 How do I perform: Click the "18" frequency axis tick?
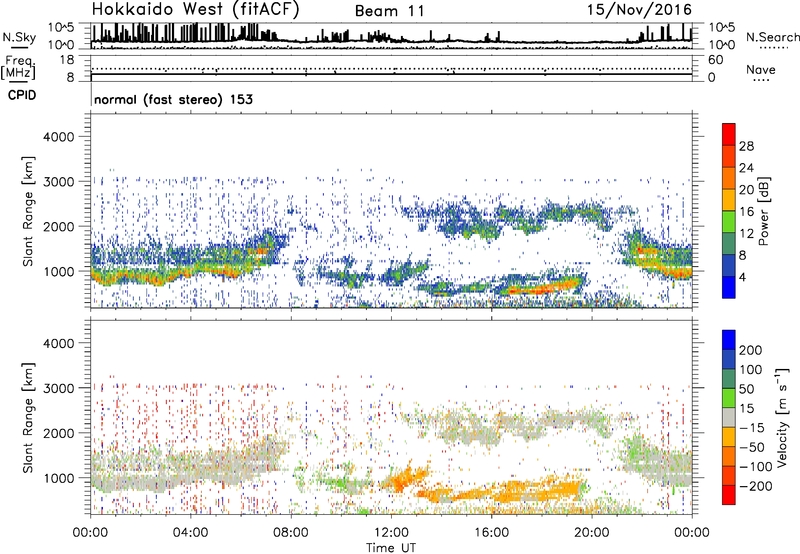pyautogui.click(x=67, y=60)
